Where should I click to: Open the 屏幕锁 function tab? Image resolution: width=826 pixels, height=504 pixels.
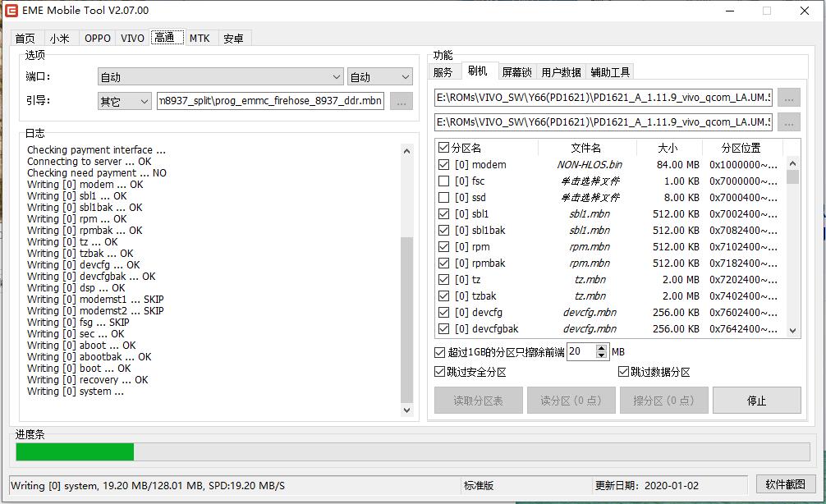pyautogui.click(x=516, y=72)
